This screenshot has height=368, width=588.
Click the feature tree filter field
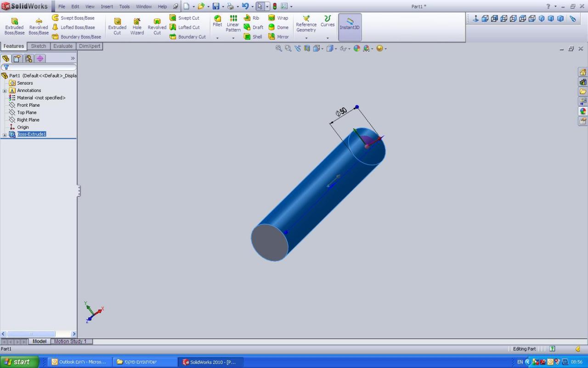(x=41, y=67)
